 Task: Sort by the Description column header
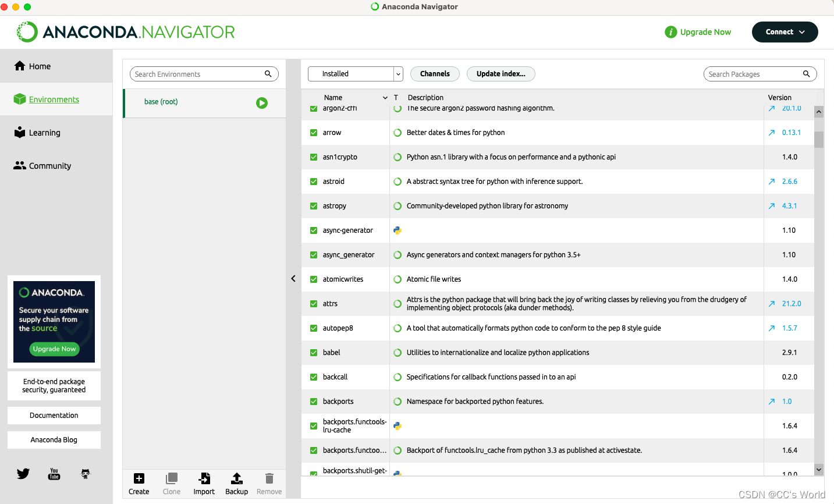(425, 98)
